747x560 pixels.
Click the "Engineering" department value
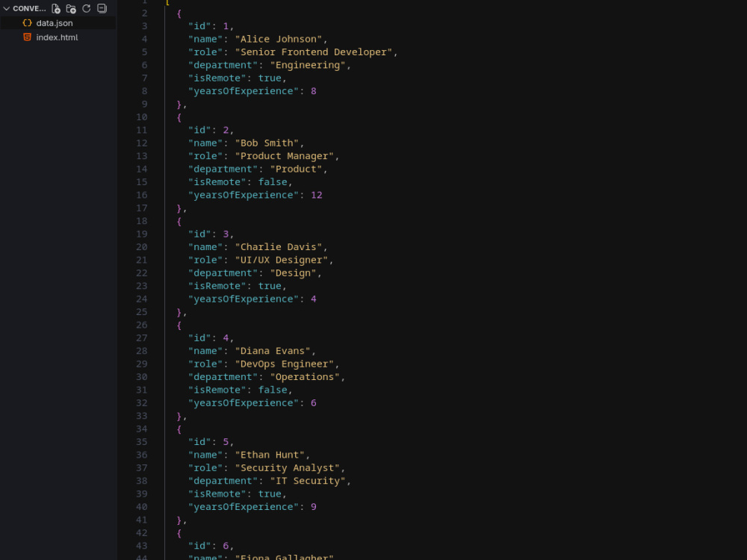[x=308, y=65]
